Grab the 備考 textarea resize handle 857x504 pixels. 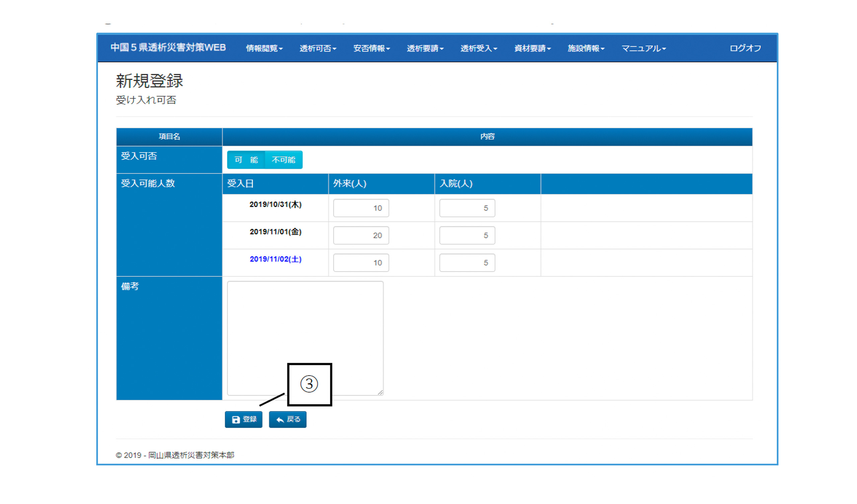coord(380,393)
